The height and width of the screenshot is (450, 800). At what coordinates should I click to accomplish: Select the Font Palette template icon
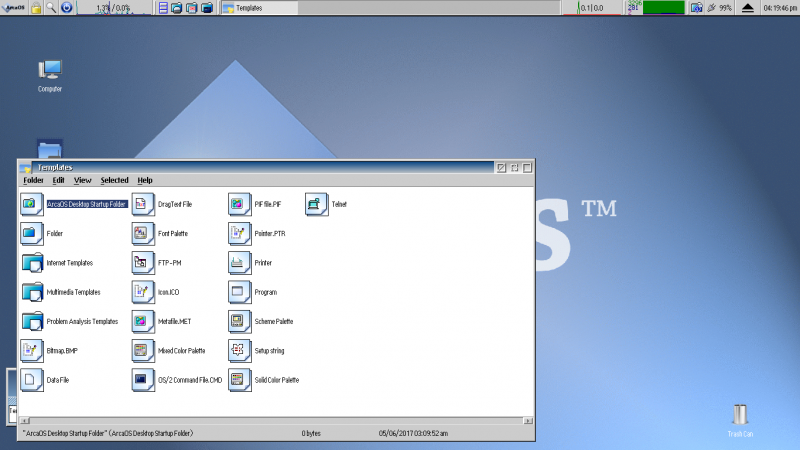tap(142, 233)
